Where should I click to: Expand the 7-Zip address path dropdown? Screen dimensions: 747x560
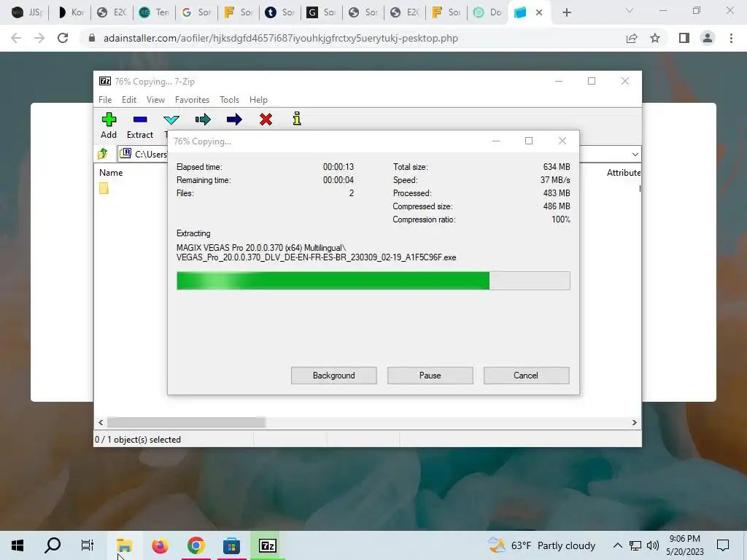click(x=635, y=154)
